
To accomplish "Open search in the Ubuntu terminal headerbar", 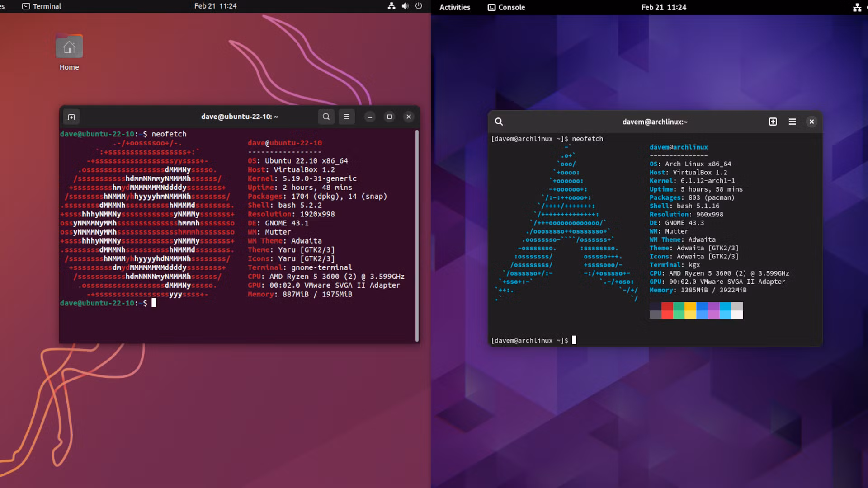I will point(326,117).
